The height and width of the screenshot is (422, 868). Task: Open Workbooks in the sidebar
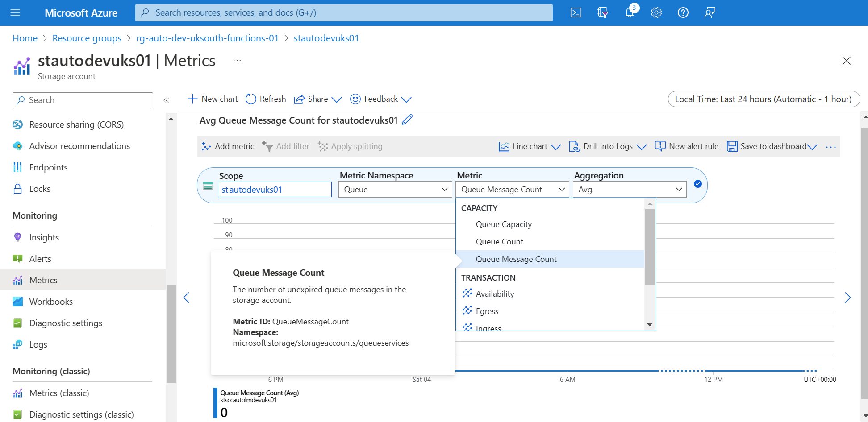(x=51, y=301)
